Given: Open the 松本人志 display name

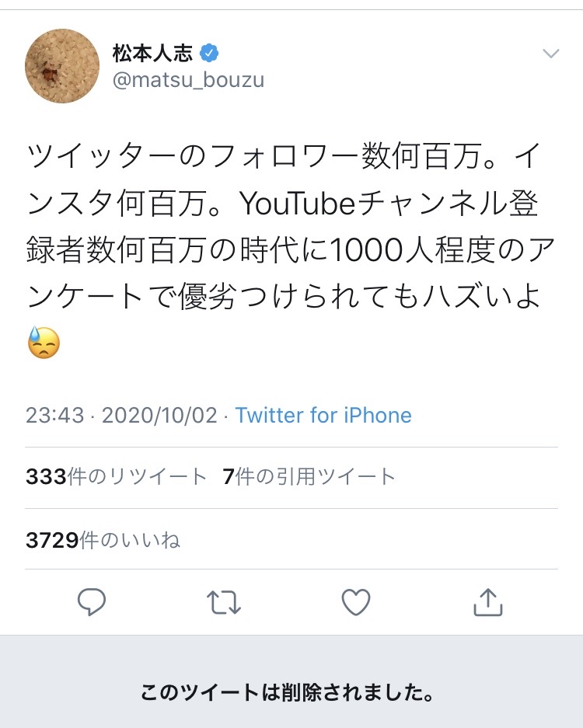Looking at the screenshot, I should [152, 53].
